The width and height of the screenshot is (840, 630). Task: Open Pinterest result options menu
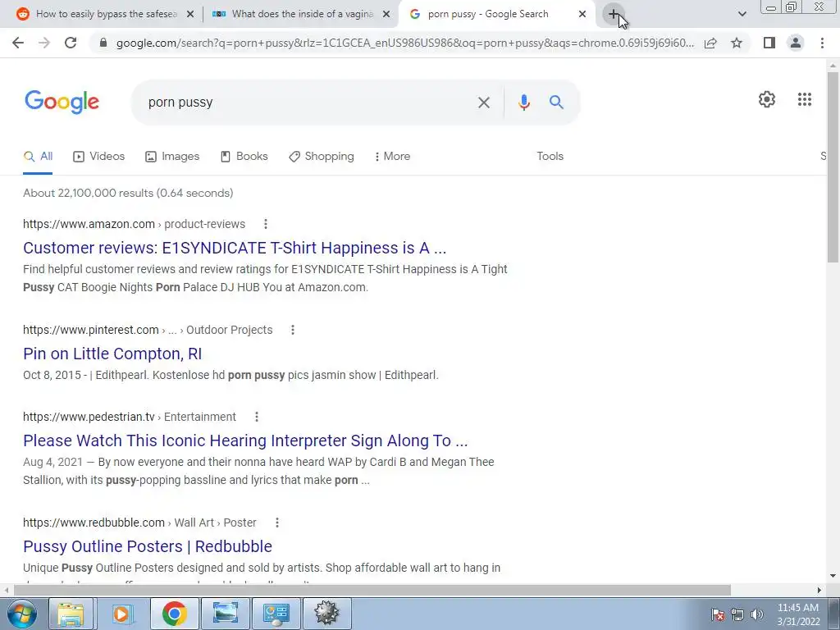click(x=293, y=330)
